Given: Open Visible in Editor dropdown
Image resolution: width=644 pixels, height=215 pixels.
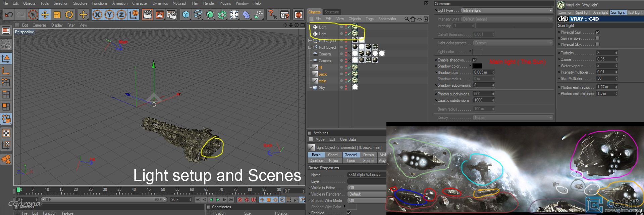Looking at the screenshot, I should [x=367, y=188].
